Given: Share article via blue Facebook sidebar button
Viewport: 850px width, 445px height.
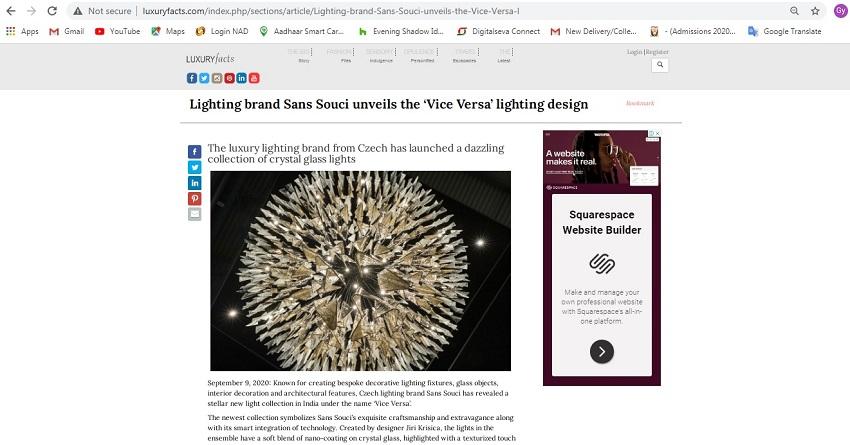Looking at the screenshot, I should (195, 152).
